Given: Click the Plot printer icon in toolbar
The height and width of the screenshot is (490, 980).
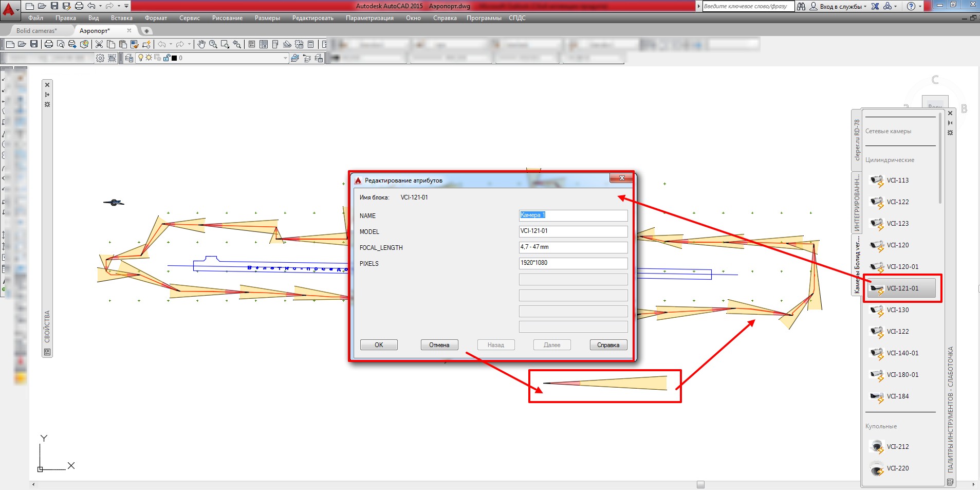Looking at the screenshot, I should pos(49,44).
